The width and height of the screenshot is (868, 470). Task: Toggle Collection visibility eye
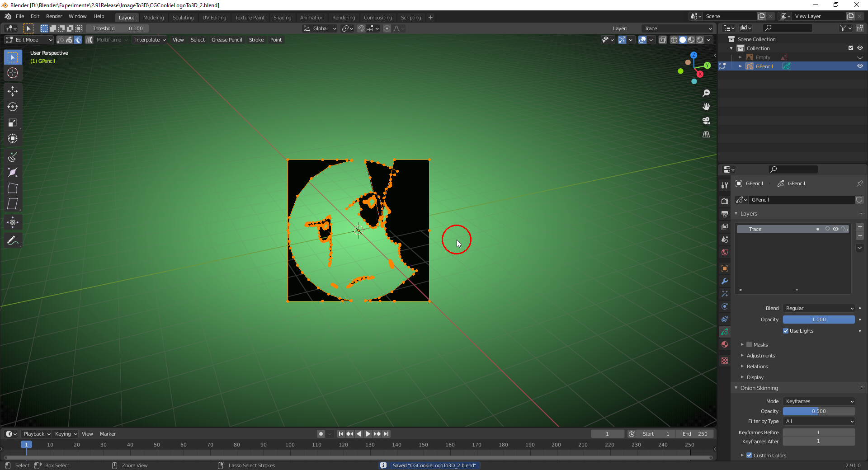pos(860,48)
